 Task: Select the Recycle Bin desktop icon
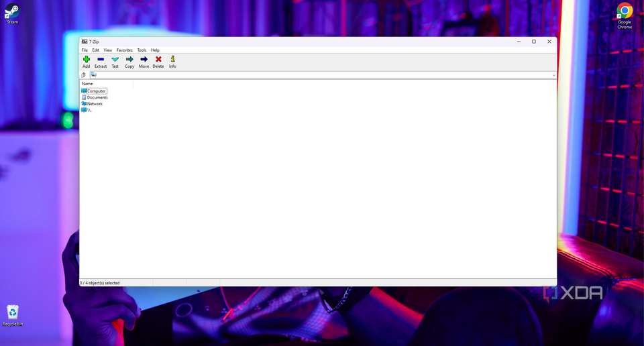[13, 315]
